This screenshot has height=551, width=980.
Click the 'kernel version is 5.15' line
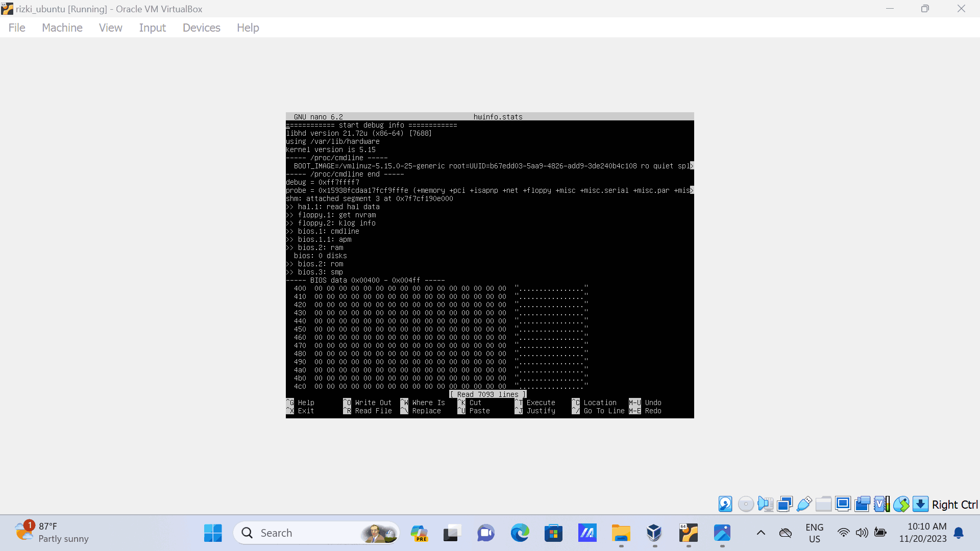tap(331, 149)
